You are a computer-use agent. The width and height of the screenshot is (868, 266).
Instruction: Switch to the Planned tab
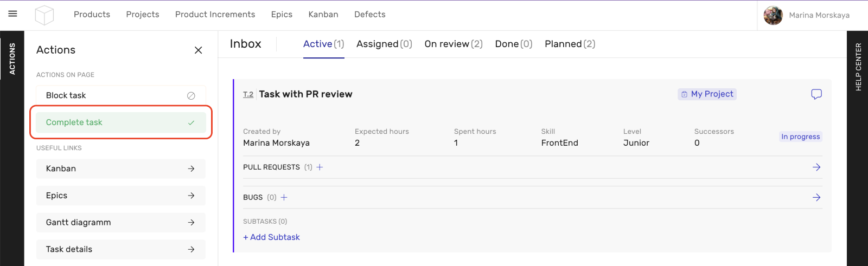coord(570,44)
